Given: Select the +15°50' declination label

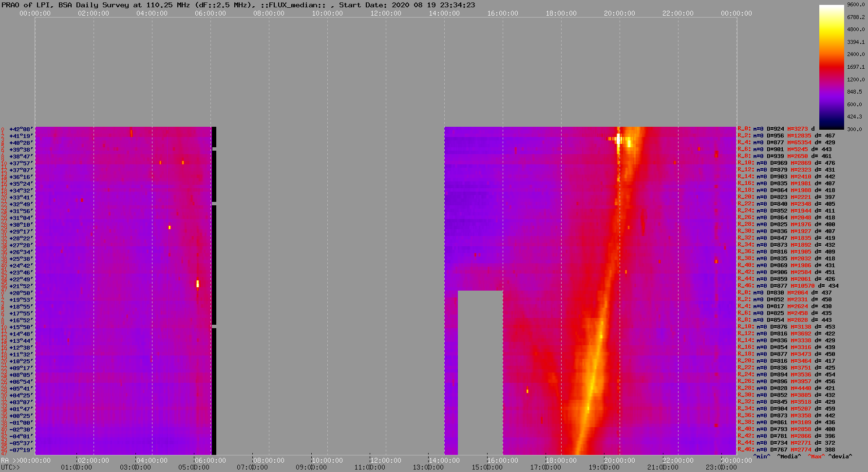Looking at the screenshot, I should [21, 328].
